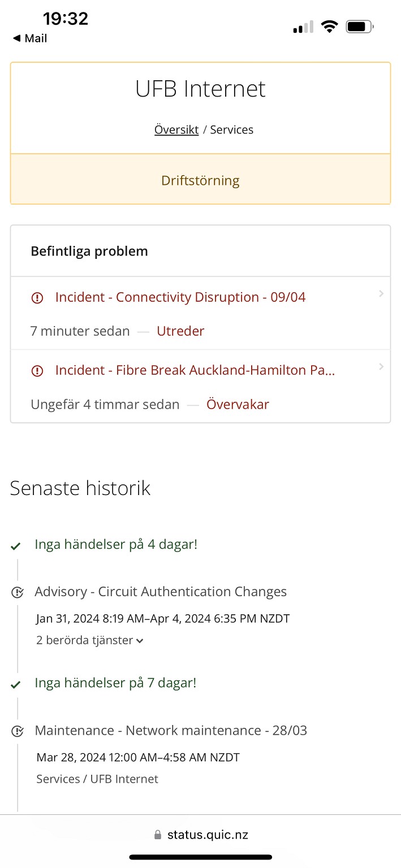Open Maintenance - Network maintenance - 28/03
Image resolution: width=401 pixels, height=868 pixels.
click(171, 730)
